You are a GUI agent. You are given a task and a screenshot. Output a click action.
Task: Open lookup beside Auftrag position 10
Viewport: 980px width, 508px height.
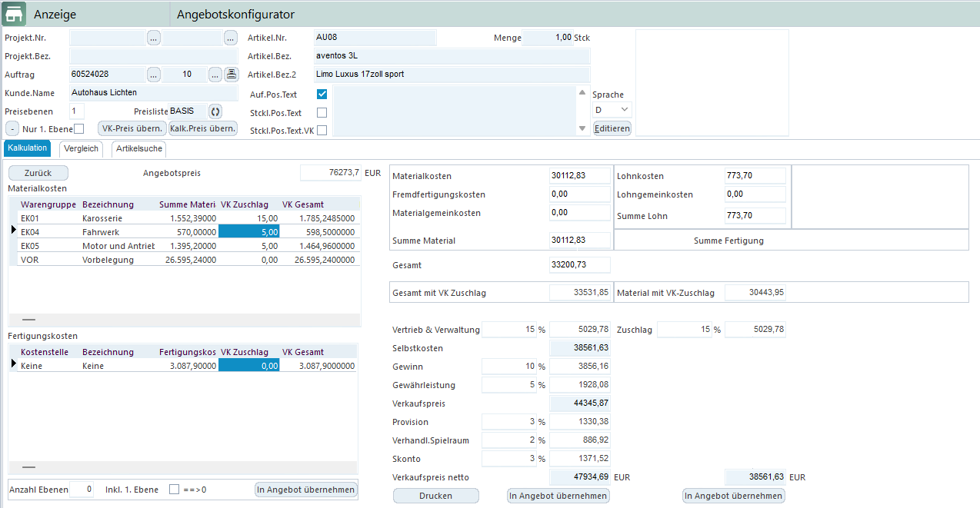tap(215, 75)
